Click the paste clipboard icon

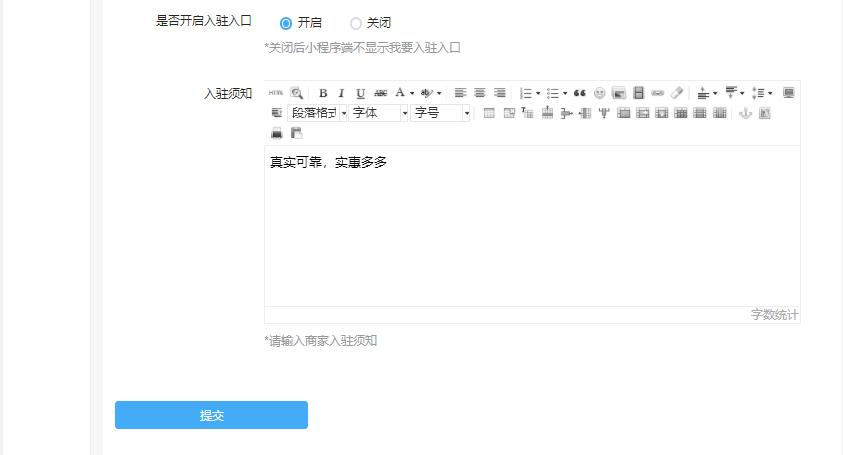pyautogui.click(x=296, y=133)
